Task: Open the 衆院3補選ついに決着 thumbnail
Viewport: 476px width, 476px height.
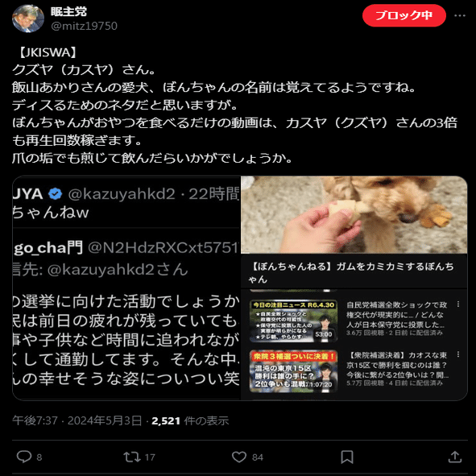Action: 293,371
